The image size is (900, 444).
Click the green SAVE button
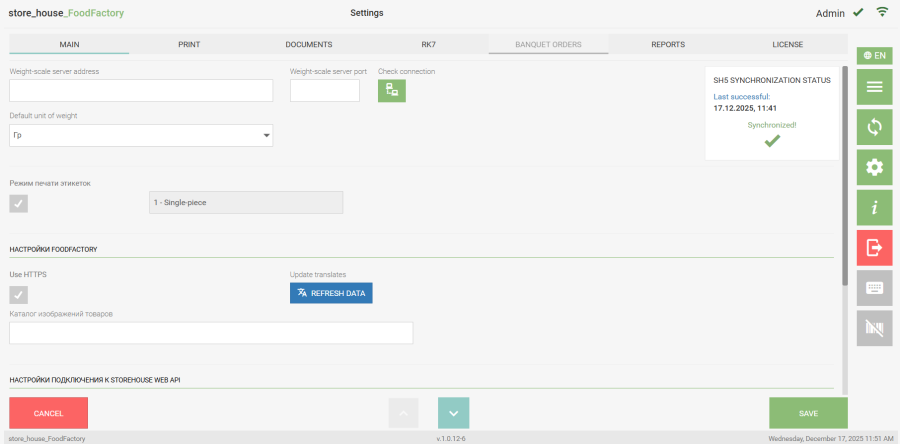pyautogui.click(x=808, y=413)
